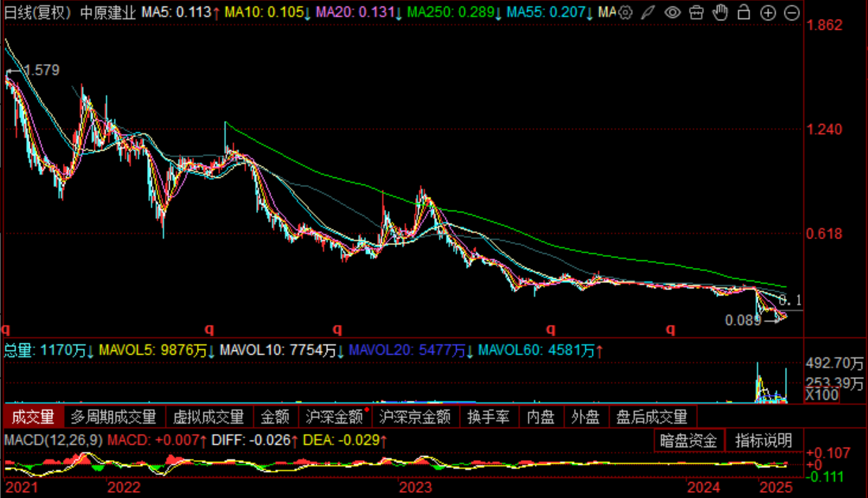Open MACD(12,26,9) parameter settings
Image resolution: width=868 pixels, height=498 pixels.
point(54,440)
